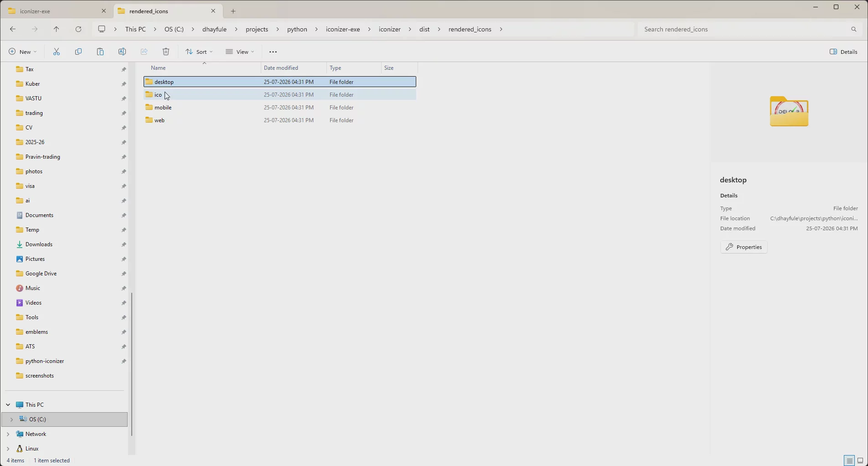Expand chevron after rendered_icons breadcrumb
The height and width of the screenshot is (466, 868).
pyautogui.click(x=501, y=29)
